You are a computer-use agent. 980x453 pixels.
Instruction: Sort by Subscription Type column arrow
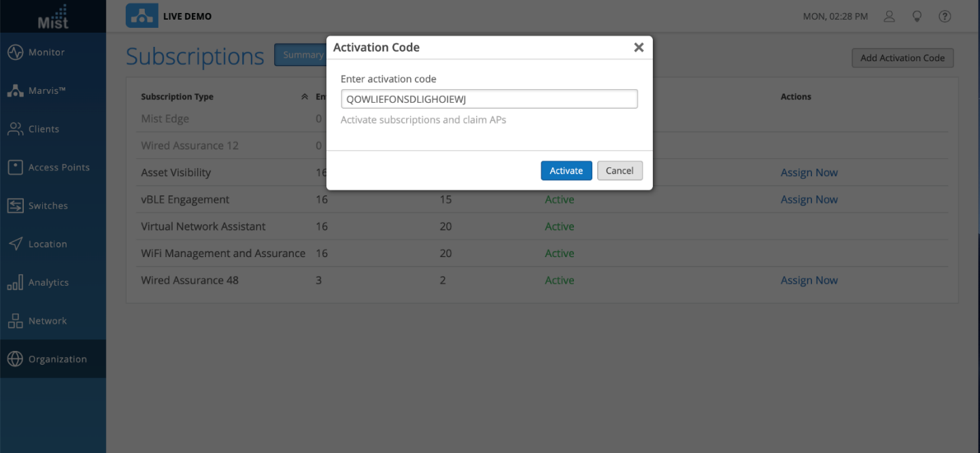[305, 97]
